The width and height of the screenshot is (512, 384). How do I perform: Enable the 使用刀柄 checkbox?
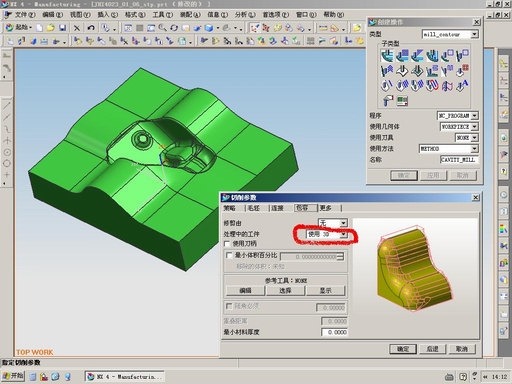tap(227, 244)
